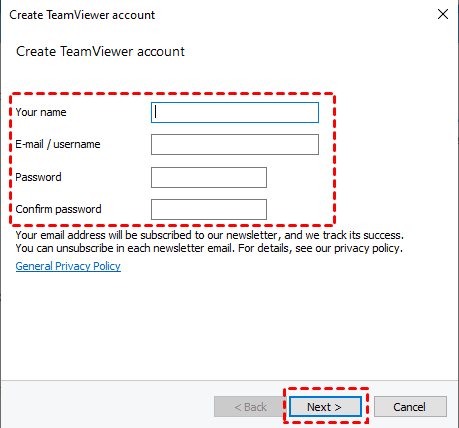The width and height of the screenshot is (459, 428).
Task: Click the "Your name" label text
Action: [41, 112]
